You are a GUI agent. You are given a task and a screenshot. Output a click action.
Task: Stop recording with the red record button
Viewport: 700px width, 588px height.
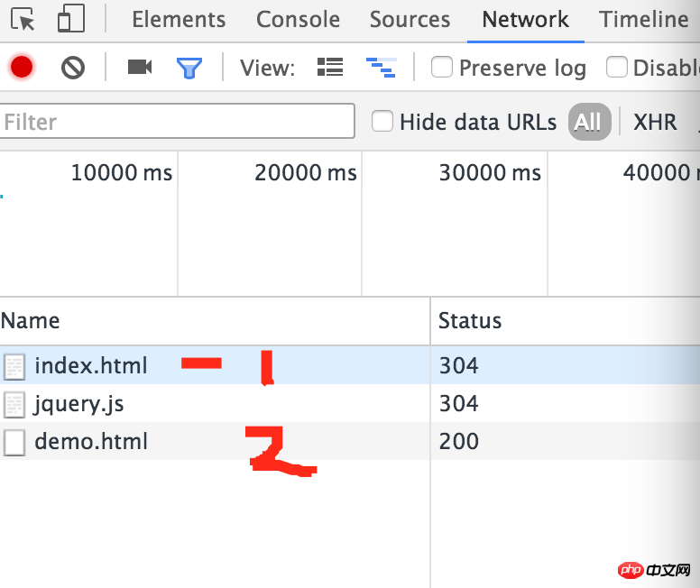(22, 67)
